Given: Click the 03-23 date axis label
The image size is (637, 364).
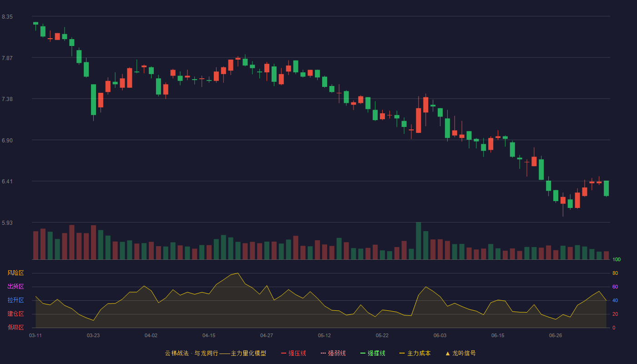Looking at the screenshot, I should point(93,335).
